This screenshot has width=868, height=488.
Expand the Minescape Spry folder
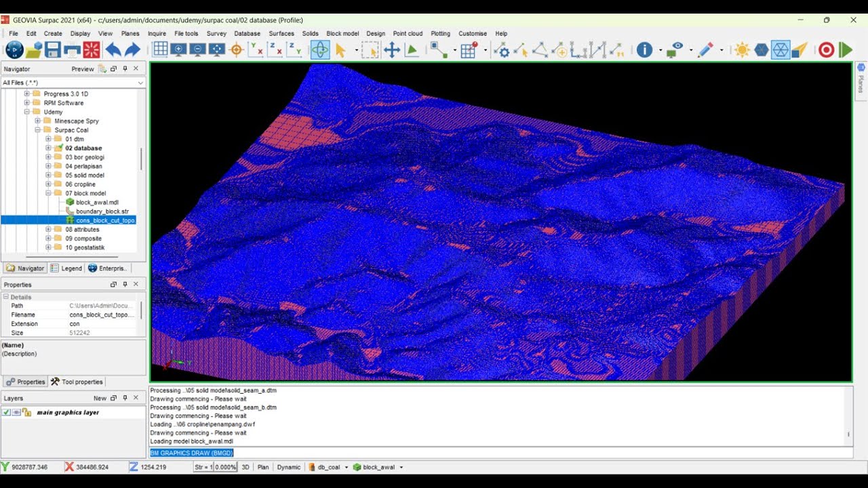tap(38, 121)
